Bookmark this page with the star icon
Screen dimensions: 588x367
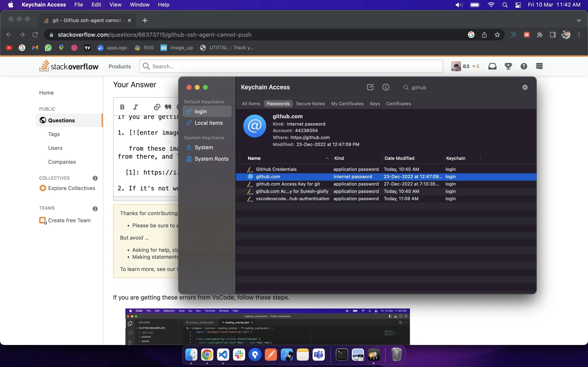pyautogui.click(x=497, y=35)
